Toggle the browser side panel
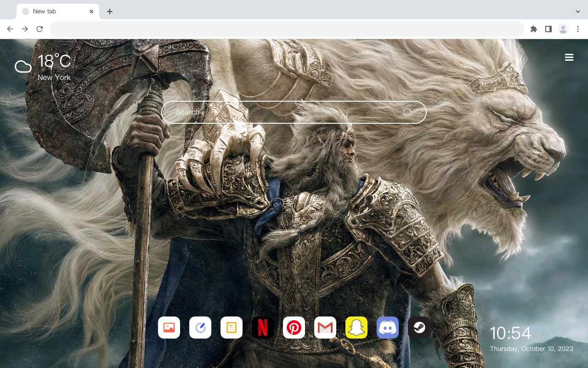Screen dimensions: 588x368 [548, 29]
